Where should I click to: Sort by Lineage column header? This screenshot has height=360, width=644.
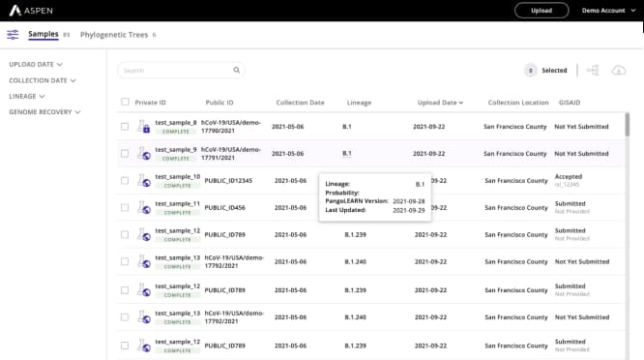pos(359,103)
